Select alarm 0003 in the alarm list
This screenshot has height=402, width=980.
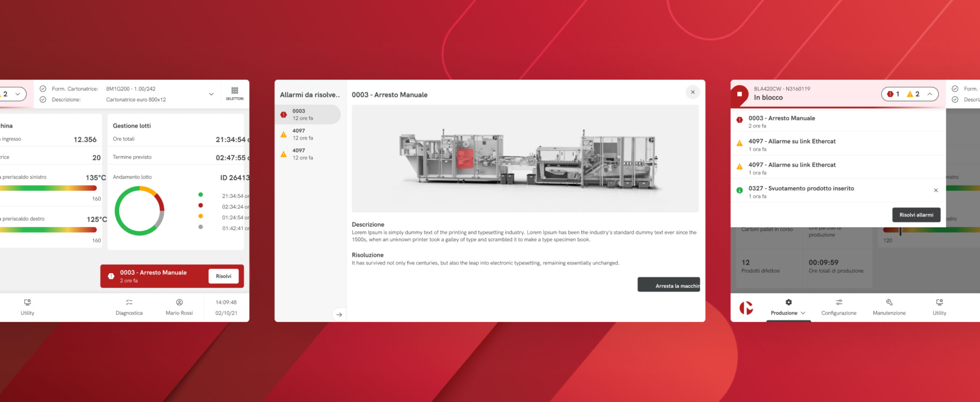(307, 114)
